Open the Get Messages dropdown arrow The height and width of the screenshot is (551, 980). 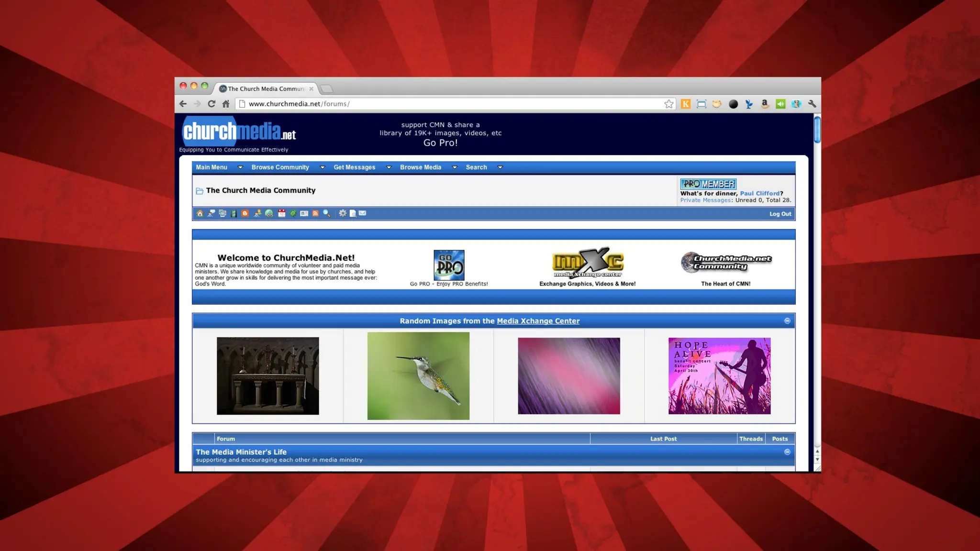pyautogui.click(x=389, y=167)
